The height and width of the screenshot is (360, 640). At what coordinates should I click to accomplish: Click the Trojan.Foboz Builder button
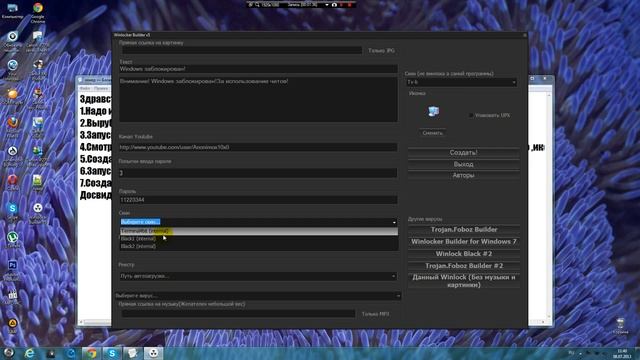(x=464, y=229)
